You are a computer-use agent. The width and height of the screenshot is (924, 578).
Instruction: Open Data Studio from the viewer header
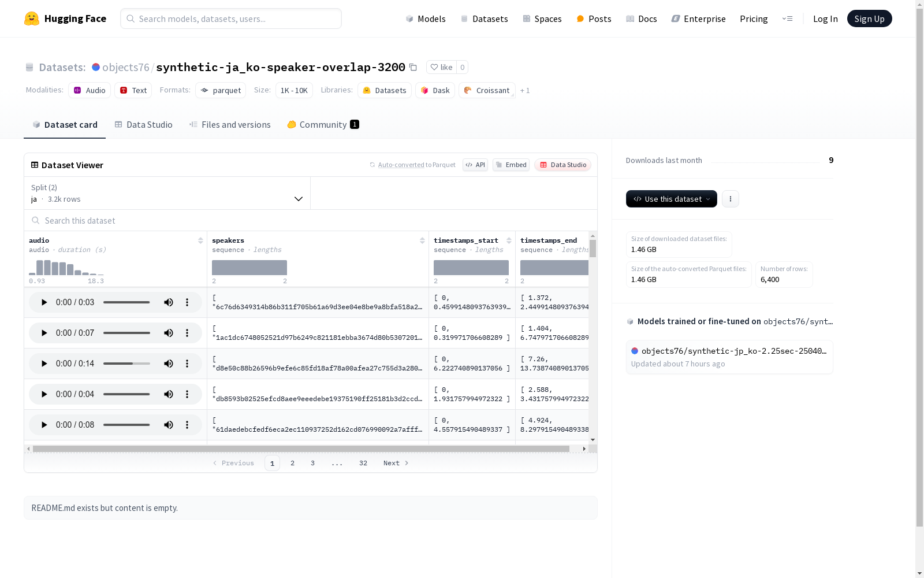[562, 165]
